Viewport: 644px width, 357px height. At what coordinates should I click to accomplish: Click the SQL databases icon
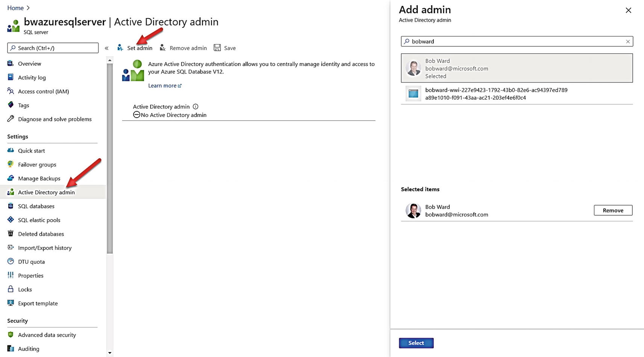click(x=11, y=206)
